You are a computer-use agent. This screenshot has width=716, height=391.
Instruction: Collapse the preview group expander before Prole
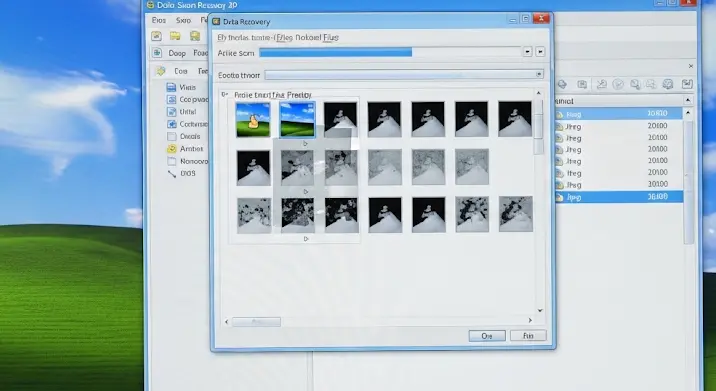coord(224,94)
